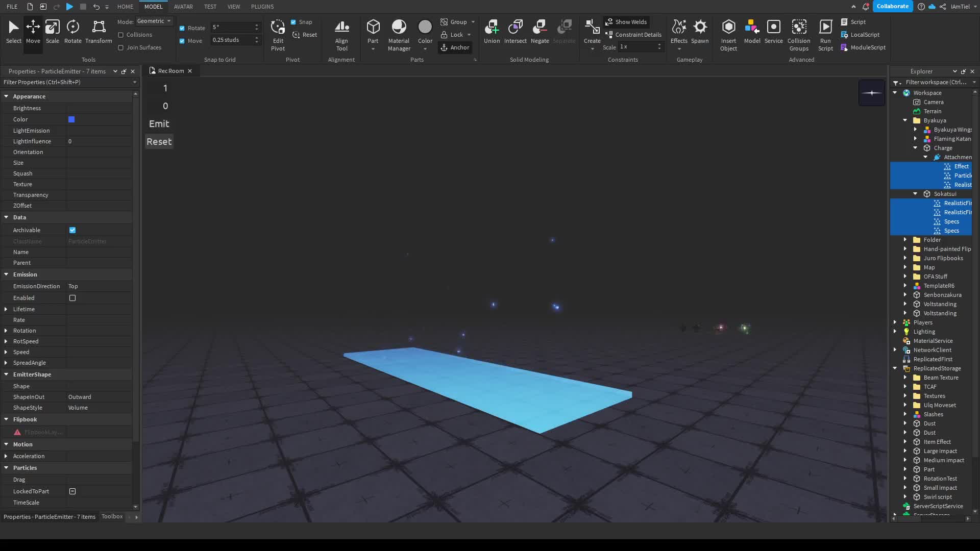
Task: Toggle the Collisions checkbox
Action: click(121, 35)
